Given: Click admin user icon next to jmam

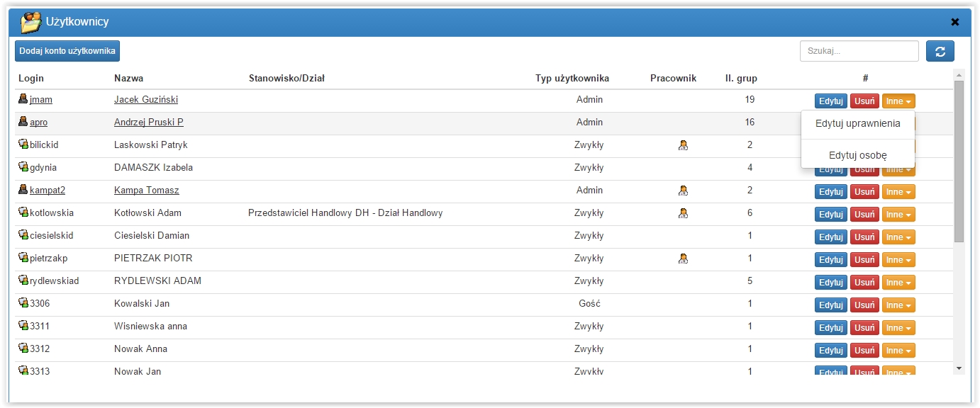Looking at the screenshot, I should (x=23, y=99).
